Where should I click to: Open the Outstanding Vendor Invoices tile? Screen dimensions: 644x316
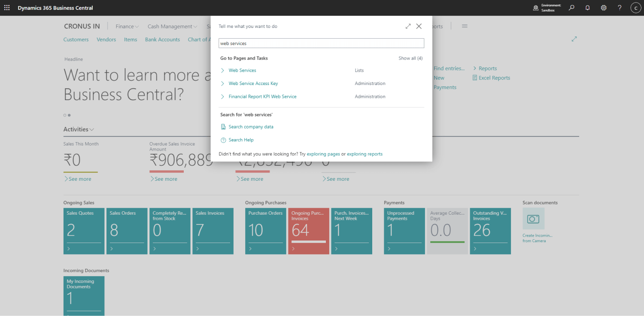click(490, 231)
